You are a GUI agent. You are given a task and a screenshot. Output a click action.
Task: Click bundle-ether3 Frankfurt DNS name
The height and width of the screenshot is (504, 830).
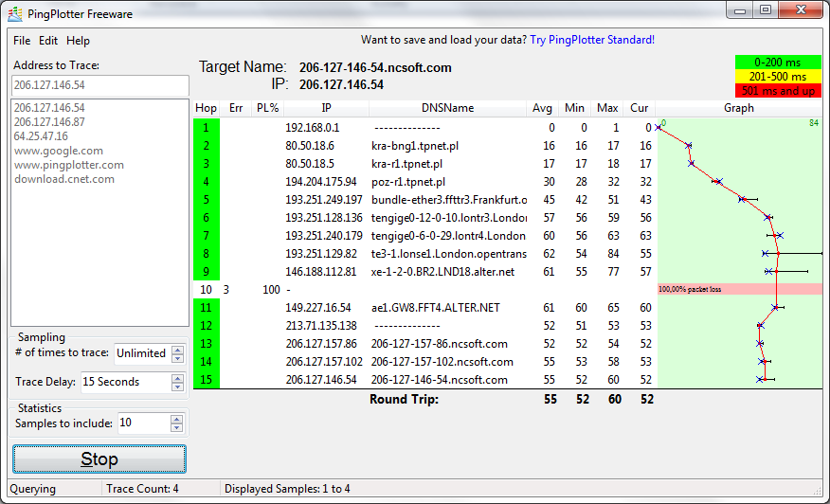click(x=449, y=200)
